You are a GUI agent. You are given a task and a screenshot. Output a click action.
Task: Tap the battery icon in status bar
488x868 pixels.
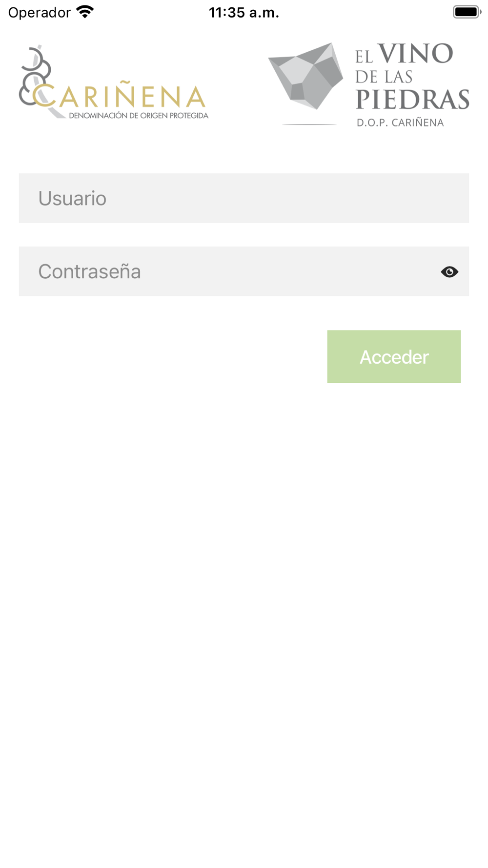[x=467, y=12]
